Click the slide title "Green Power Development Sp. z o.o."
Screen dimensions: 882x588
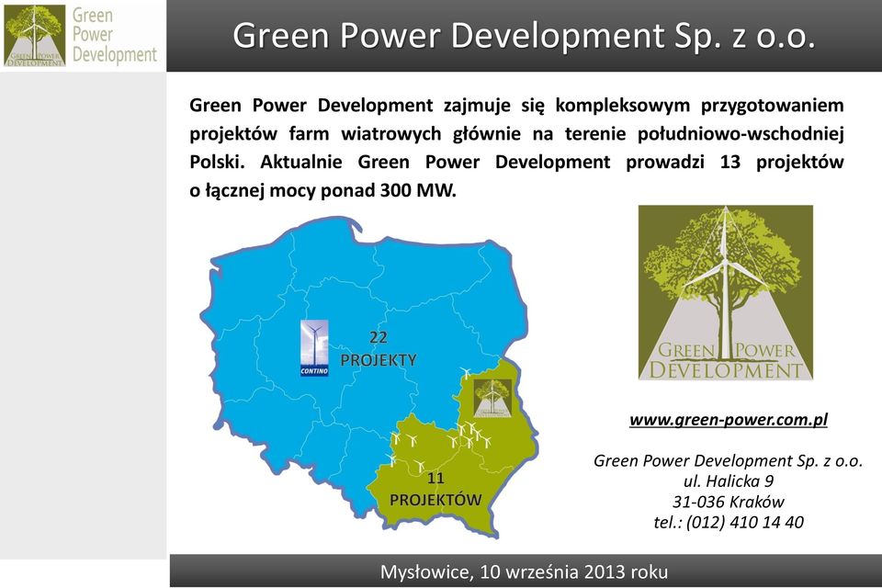pyautogui.click(x=524, y=35)
